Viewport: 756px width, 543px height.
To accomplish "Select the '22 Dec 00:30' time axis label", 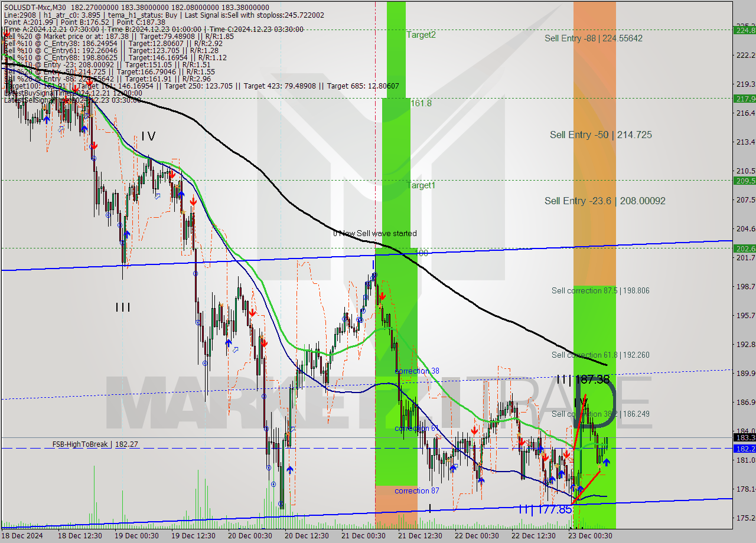I will click(x=476, y=536).
